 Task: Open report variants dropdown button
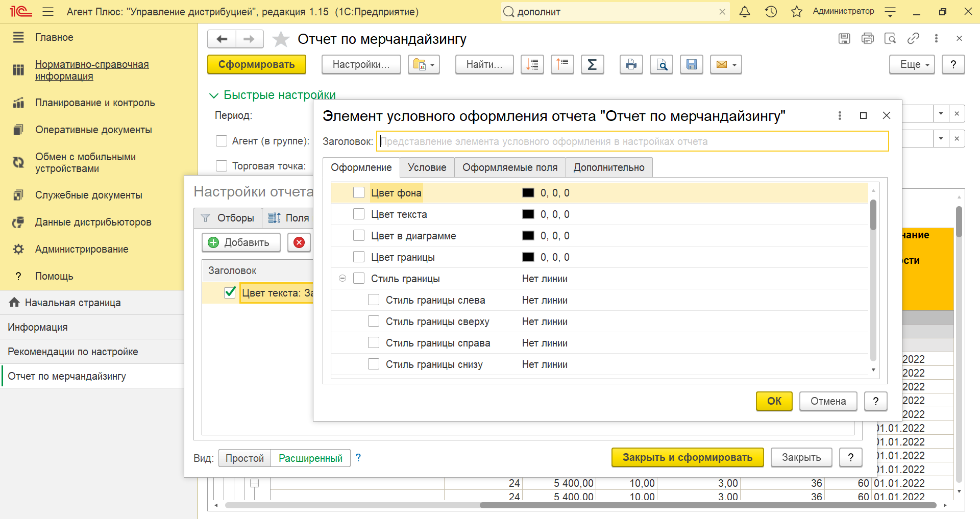coord(424,65)
